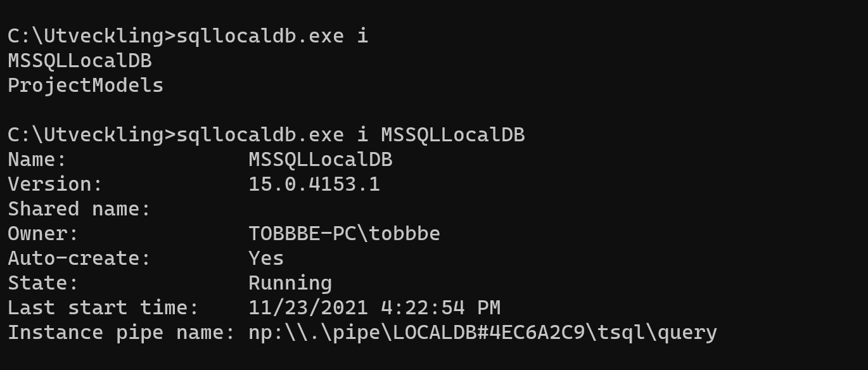Image resolution: width=868 pixels, height=370 pixels.
Task: Click the first sqllocaldb.exe i command line
Action: click(x=188, y=36)
